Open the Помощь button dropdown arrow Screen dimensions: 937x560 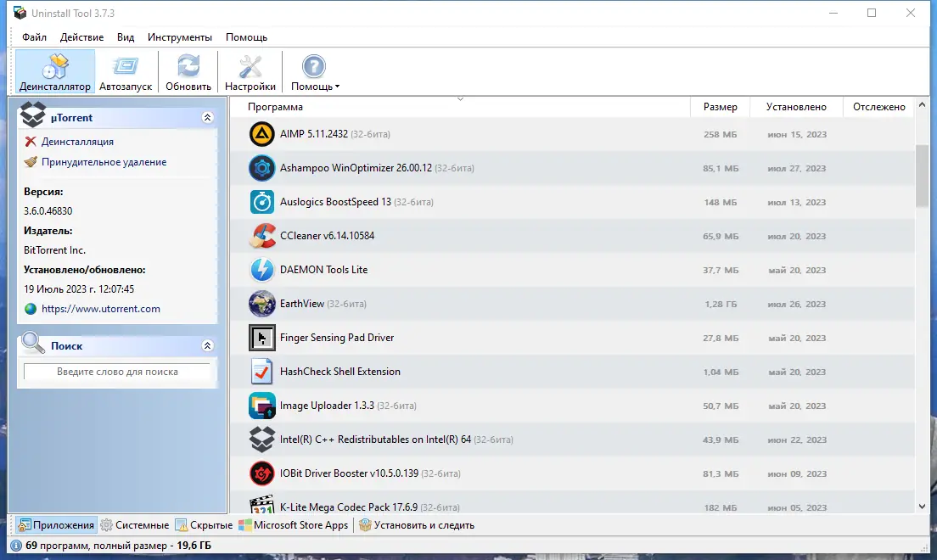click(x=338, y=86)
